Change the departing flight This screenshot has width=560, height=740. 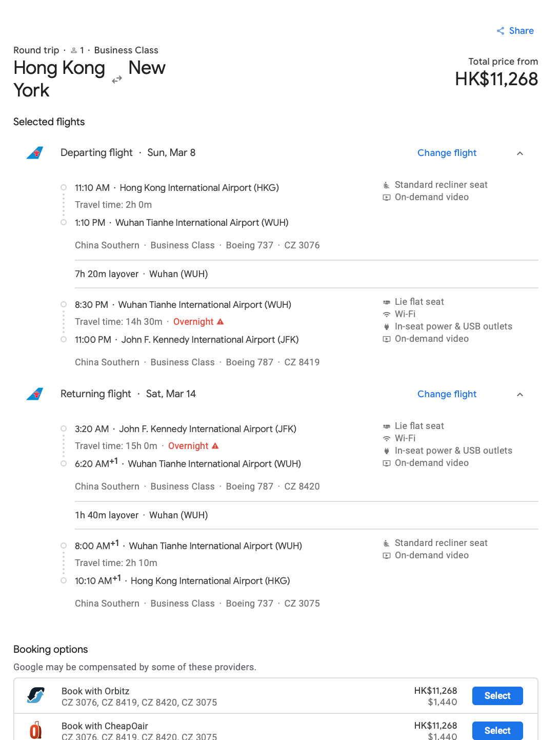tap(447, 153)
